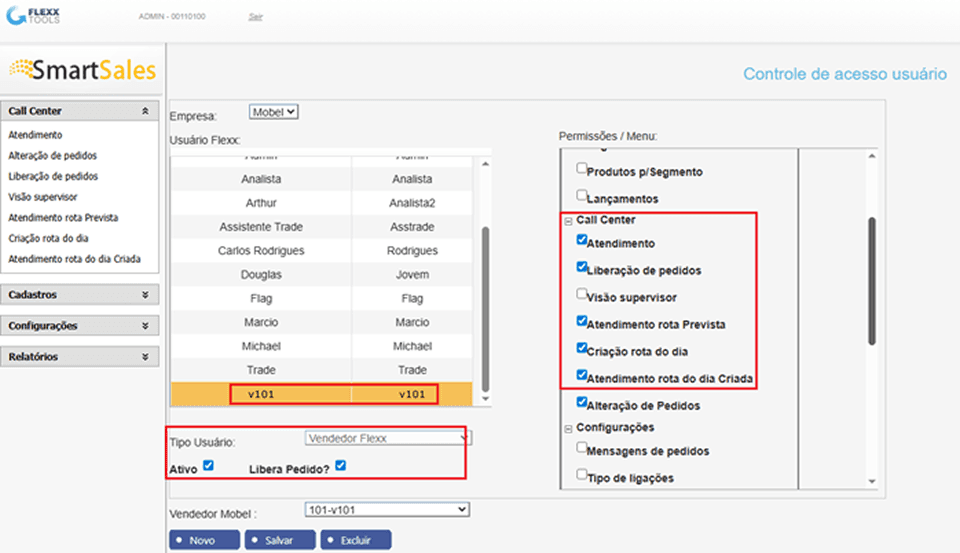Collapse the Configurações permissions tree node

(568, 429)
